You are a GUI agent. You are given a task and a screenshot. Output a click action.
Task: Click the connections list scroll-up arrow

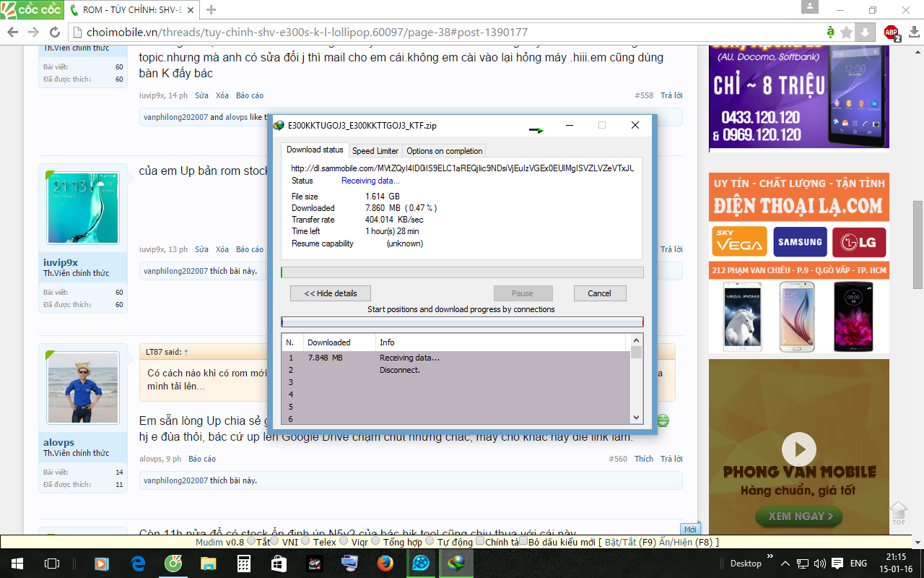pyautogui.click(x=636, y=340)
